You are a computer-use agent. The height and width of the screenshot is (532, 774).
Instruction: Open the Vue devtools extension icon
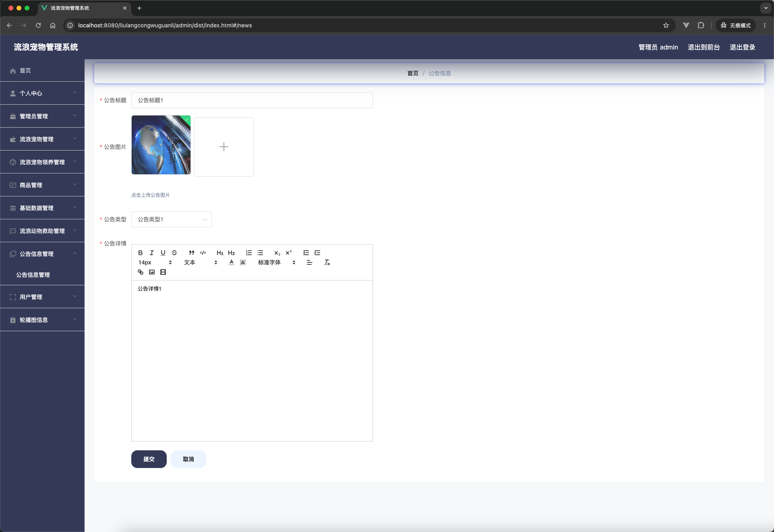pos(686,25)
